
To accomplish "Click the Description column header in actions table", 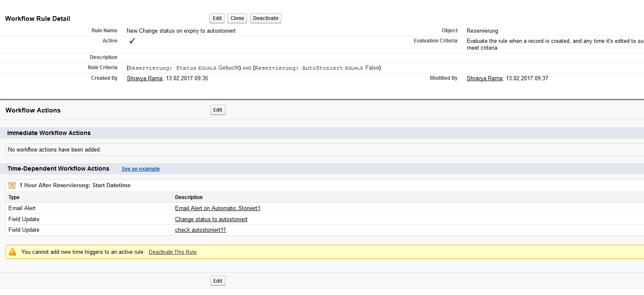I will tap(189, 197).
